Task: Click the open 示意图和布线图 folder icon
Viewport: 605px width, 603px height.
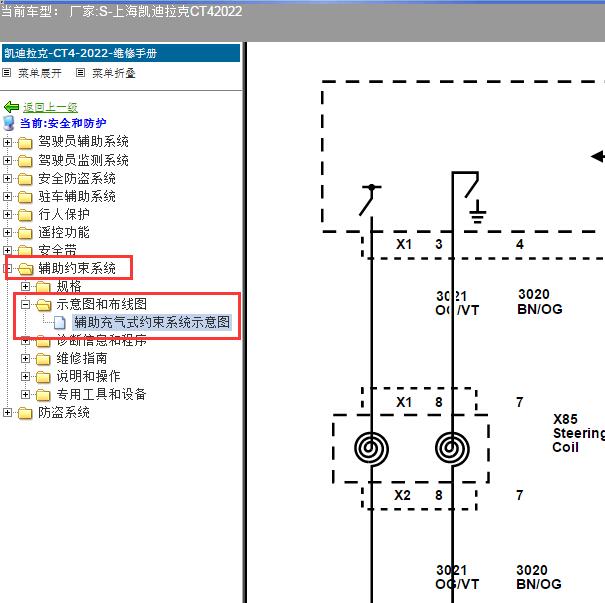Action: 44,305
